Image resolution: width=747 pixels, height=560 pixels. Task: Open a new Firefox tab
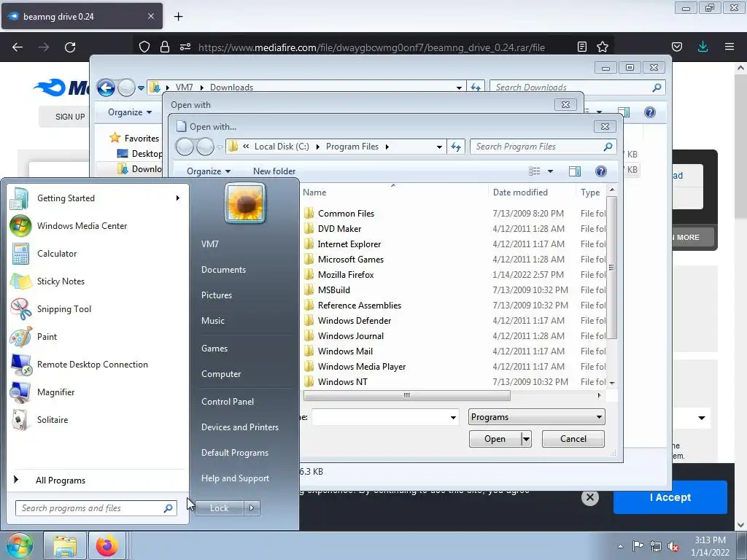point(178,17)
